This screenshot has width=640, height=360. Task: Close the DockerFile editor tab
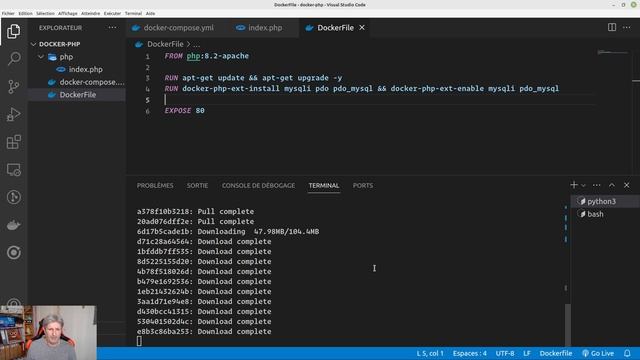tap(362, 28)
